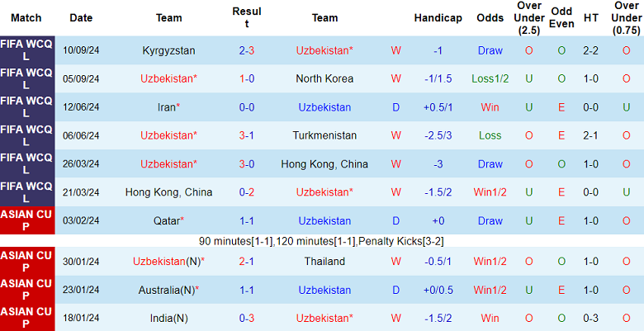Click the Kyrgyzstan team link
Image resolution: width=644 pixels, height=331 pixels.
(168, 50)
